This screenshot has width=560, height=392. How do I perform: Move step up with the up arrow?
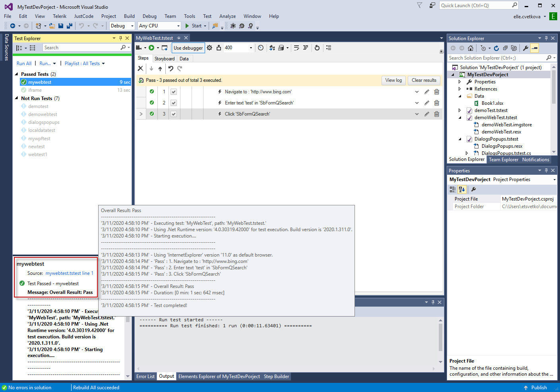[x=160, y=68]
